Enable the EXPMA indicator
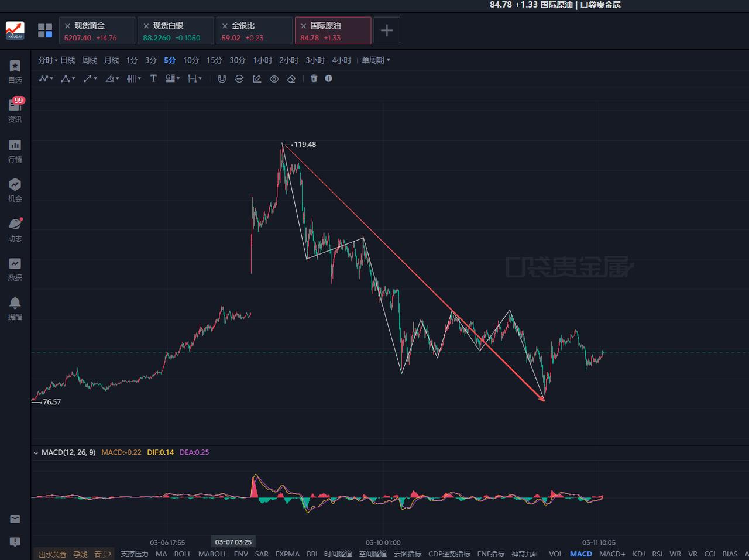Viewport: 749px width, 560px height. 287,554
